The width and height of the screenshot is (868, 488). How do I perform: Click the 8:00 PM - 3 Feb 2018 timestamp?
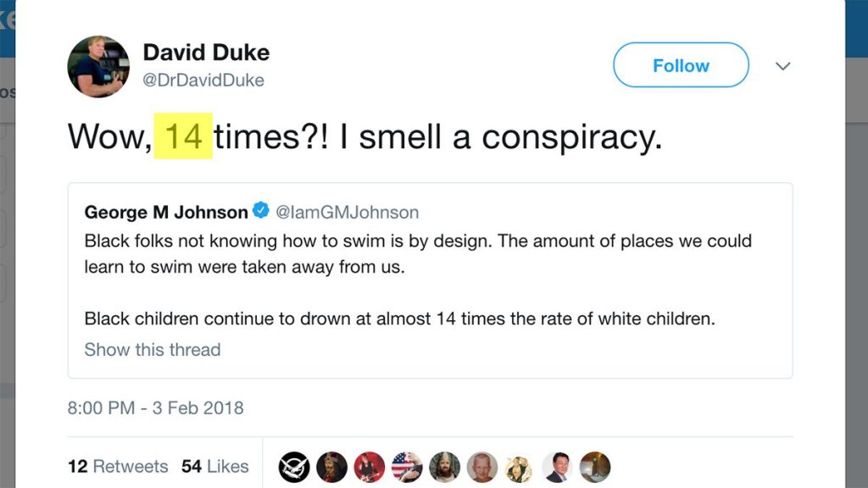[155, 408]
